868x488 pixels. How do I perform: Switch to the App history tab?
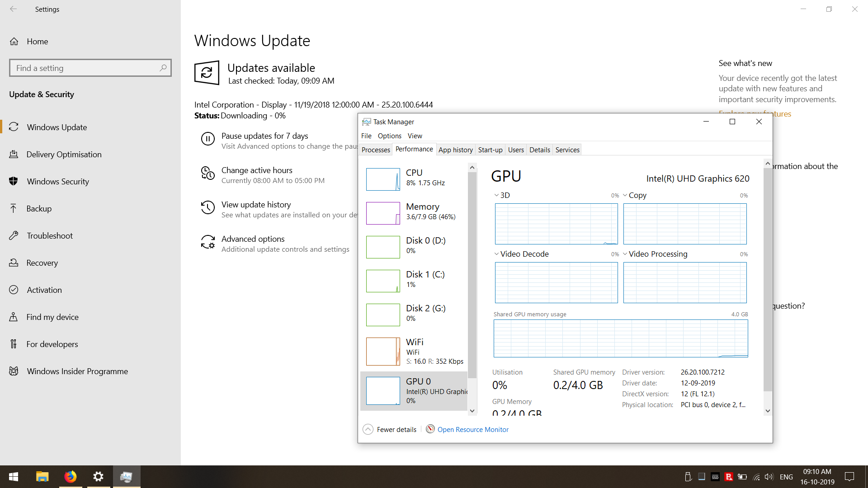(x=455, y=150)
